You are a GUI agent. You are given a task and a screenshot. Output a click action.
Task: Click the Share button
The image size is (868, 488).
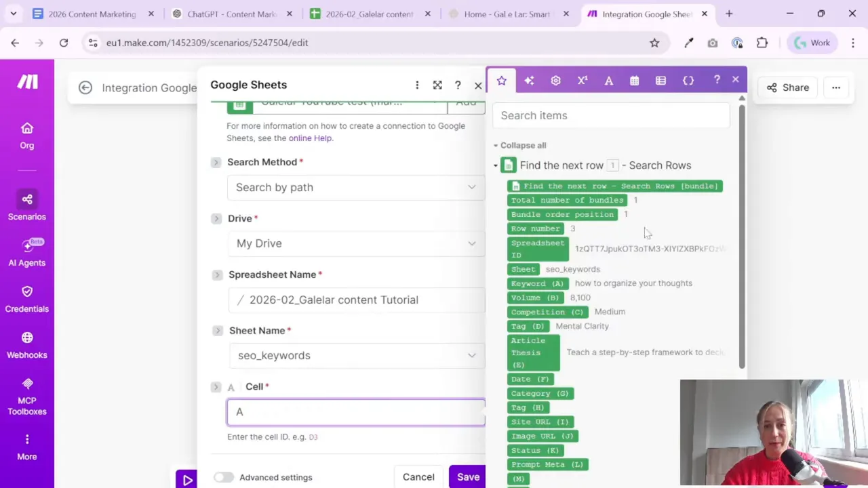787,87
